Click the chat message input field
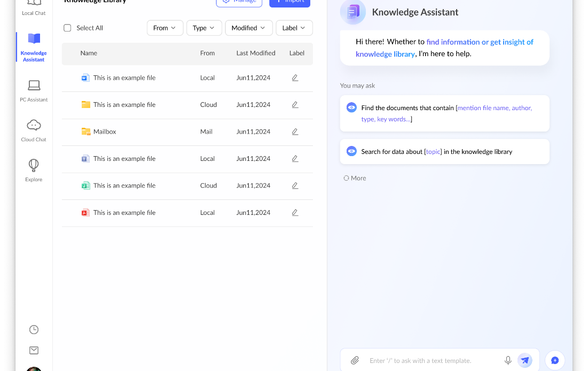588x371 pixels. [x=433, y=361]
